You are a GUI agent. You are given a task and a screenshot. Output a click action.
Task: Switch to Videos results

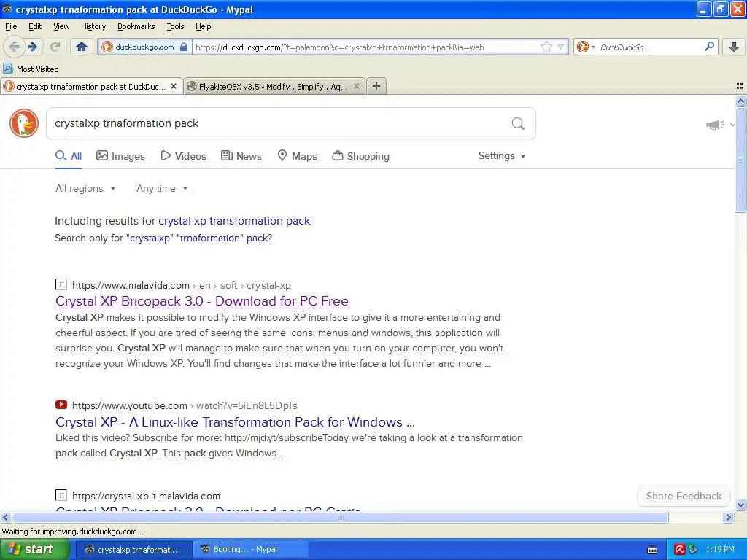point(183,156)
